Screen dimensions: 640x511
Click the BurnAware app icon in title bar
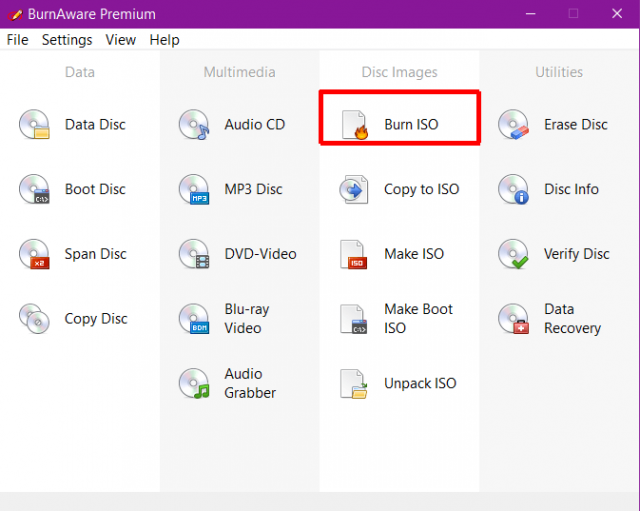click(x=15, y=15)
